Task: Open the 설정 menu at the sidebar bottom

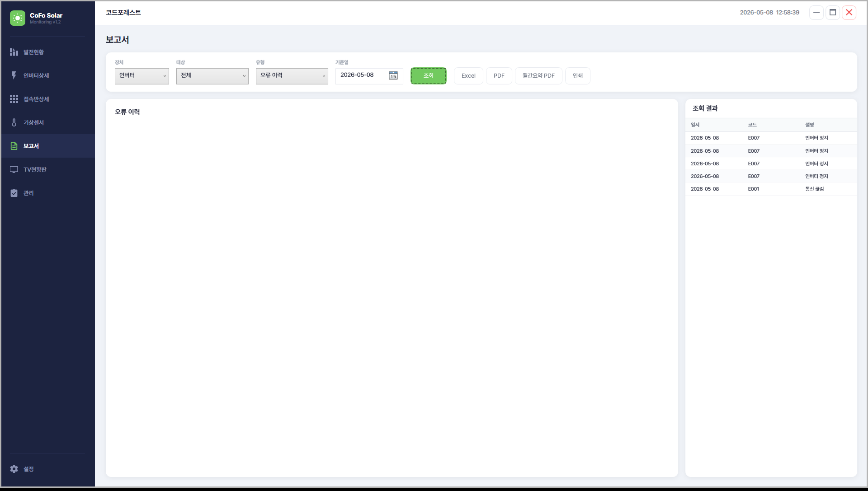Action: 48,469
